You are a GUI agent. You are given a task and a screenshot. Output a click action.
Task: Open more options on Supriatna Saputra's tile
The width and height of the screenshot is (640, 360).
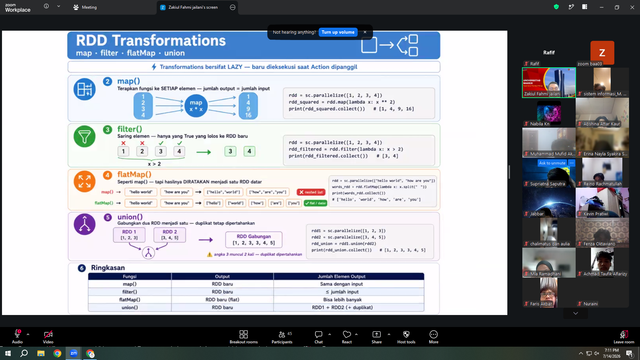tap(571, 163)
